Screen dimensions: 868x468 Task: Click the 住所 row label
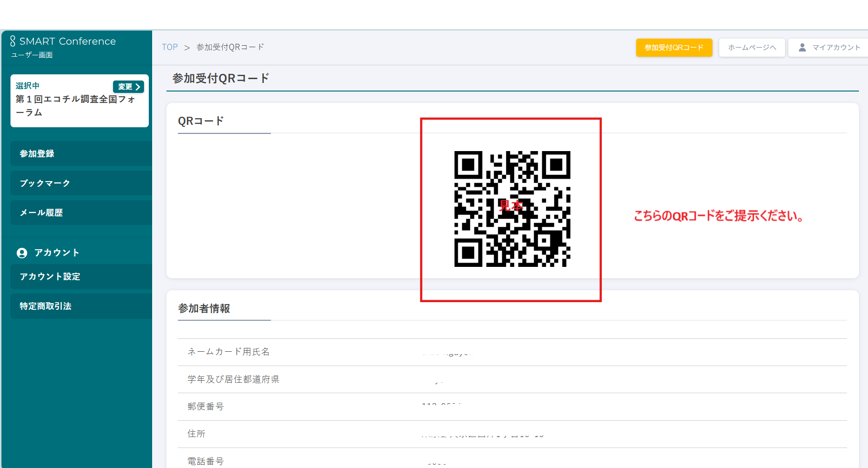point(196,434)
